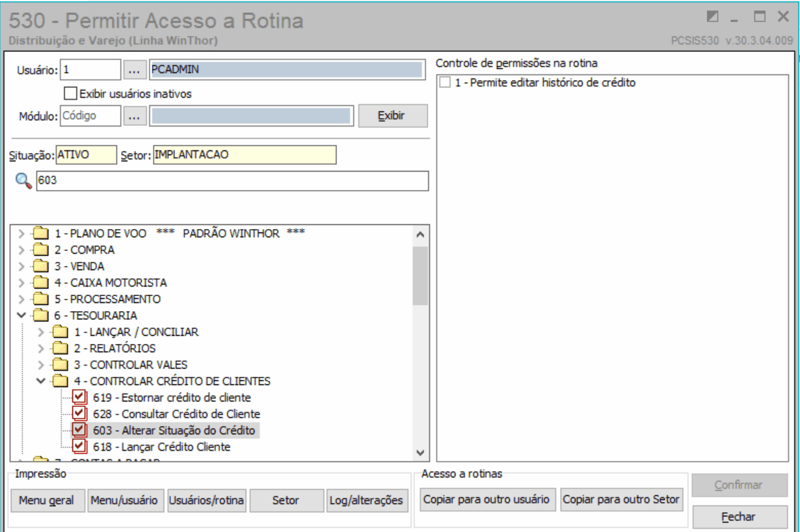Open the Log/alterações report
Screen dimensions: 800x532
click(x=366, y=501)
